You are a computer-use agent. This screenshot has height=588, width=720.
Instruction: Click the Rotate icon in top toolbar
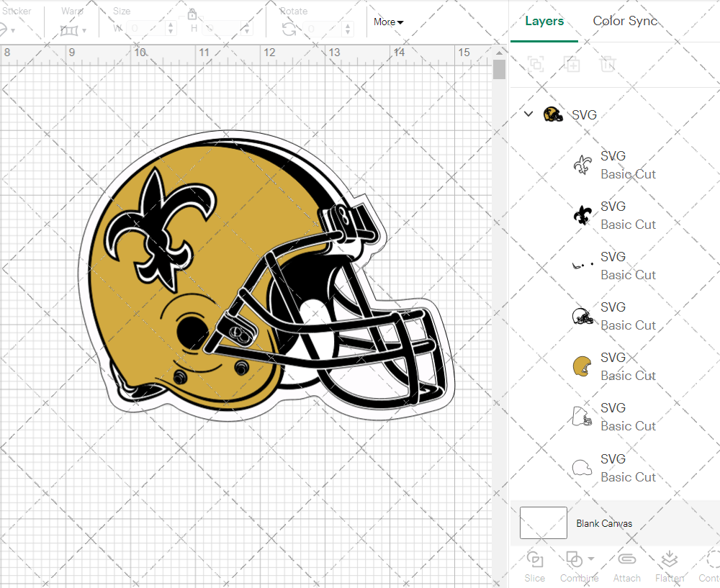pos(289,30)
